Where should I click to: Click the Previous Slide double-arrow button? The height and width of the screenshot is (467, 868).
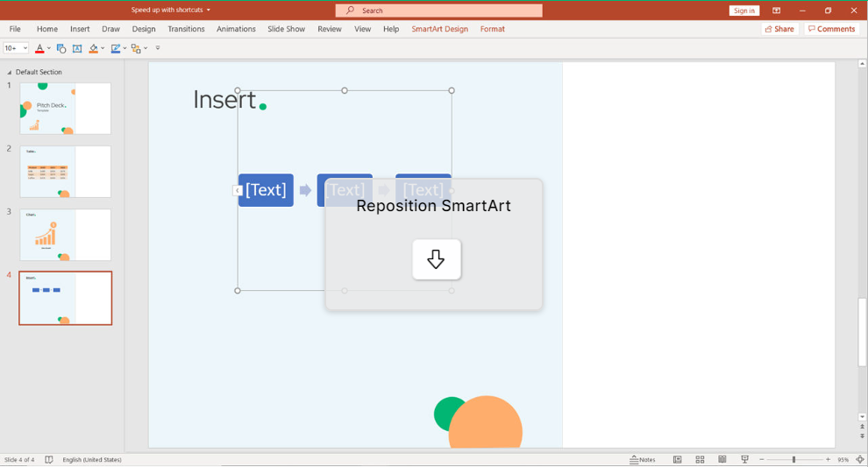point(862,428)
